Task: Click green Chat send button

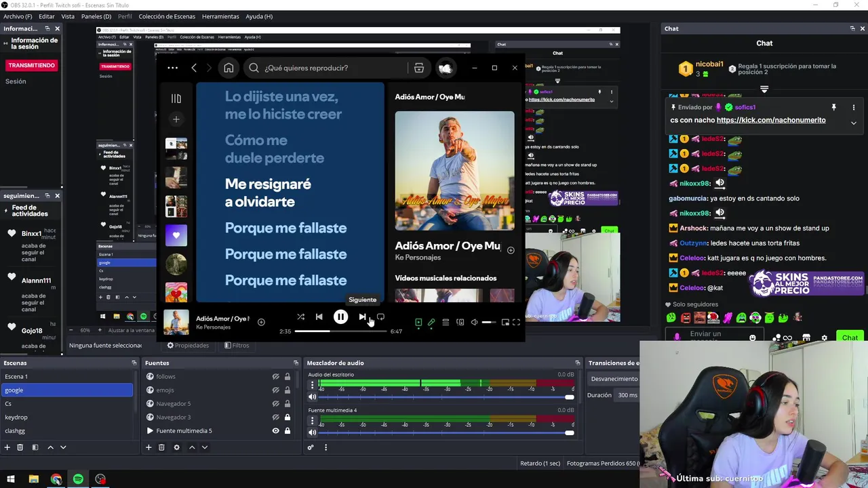Action: coord(850,338)
